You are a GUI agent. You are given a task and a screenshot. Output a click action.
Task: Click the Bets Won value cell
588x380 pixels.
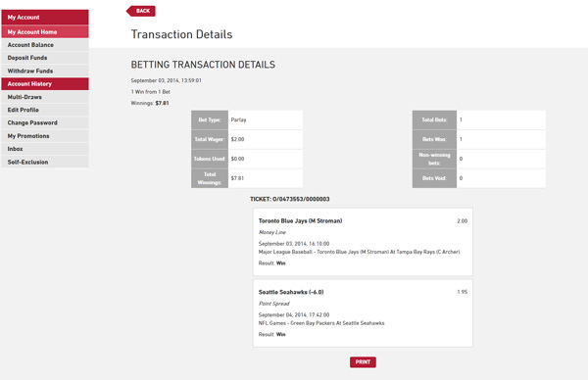click(x=501, y=139)
